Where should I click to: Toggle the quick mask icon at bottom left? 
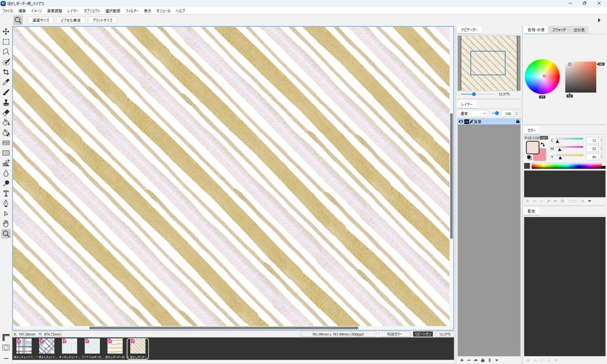tap(6, 348)
